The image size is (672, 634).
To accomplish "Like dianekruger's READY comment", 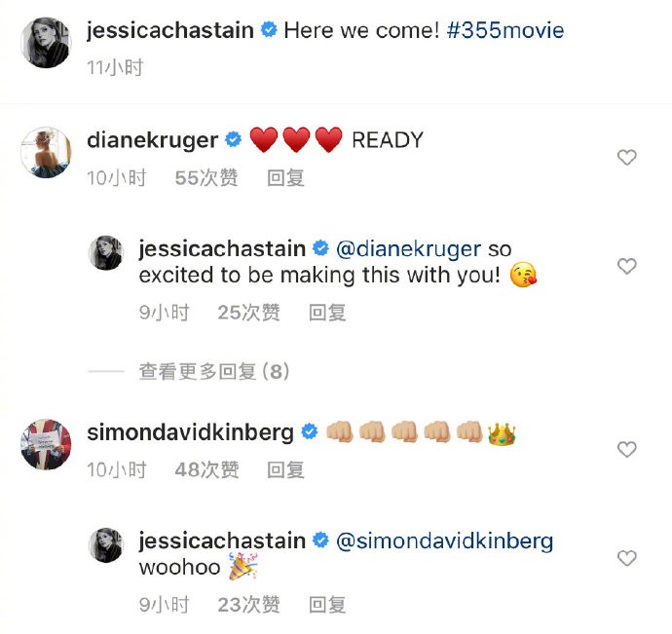I will coord(627,157).
